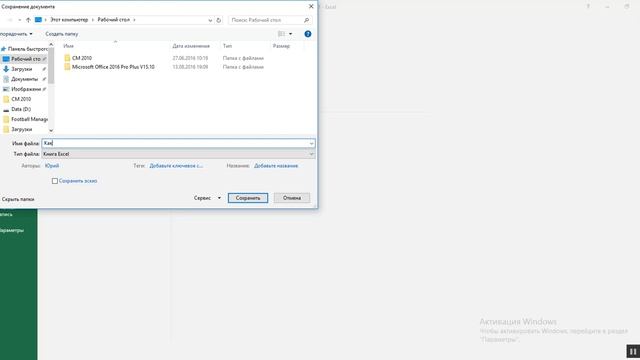Click Параметры in Excel green sidebar
The height and width of the screenshot is (360, 640).
pos(12,230)
